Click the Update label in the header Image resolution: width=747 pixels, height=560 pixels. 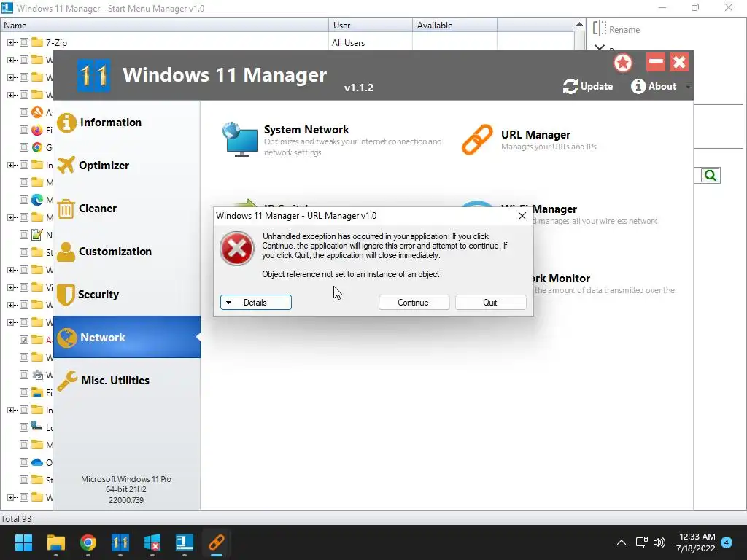coord(597,86)
